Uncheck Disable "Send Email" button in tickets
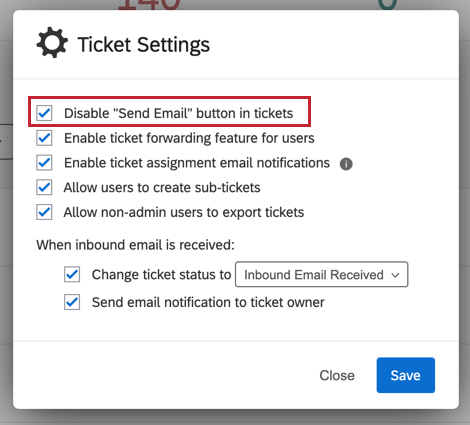Viewport: 470px width, 425px height. (x=44, y=113)
